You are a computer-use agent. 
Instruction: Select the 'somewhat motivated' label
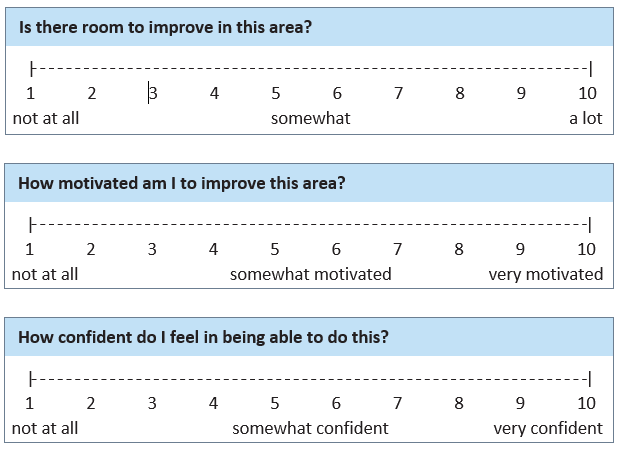pyautogui.click(x=310, y=274)
